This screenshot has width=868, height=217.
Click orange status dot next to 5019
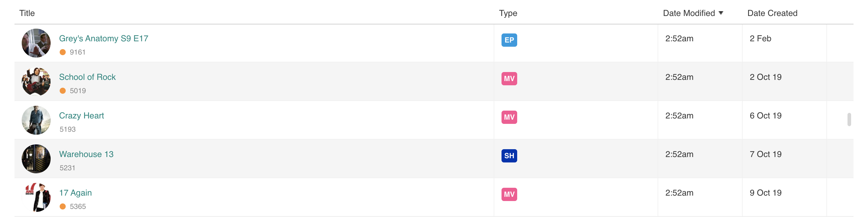pos(63,91)
